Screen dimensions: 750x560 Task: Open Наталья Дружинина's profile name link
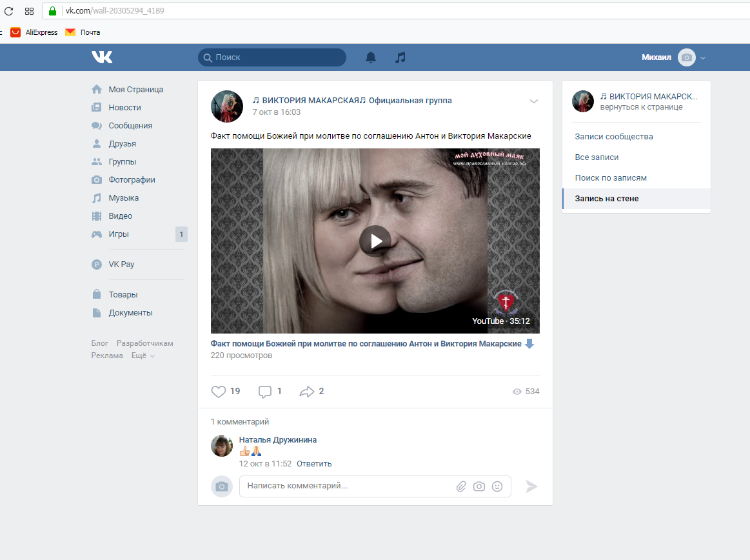point(278,440)
